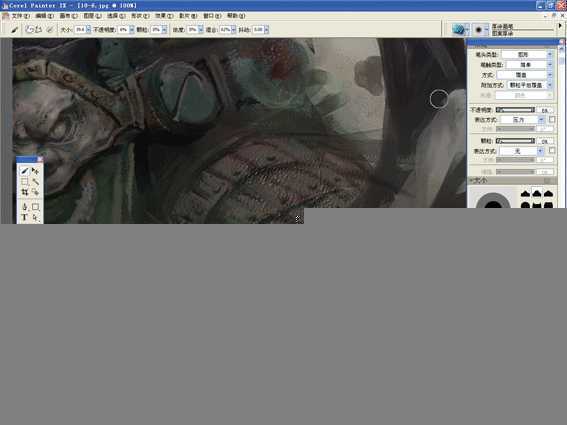Open the 窗口 menu
This screenshot has width=567, height=425.
(212, 16)
